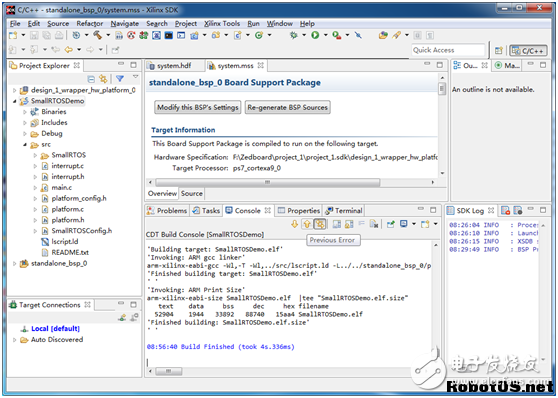Click the Pin Console icon
Screen dimensions: 558x398
click(x=391, y=224)
